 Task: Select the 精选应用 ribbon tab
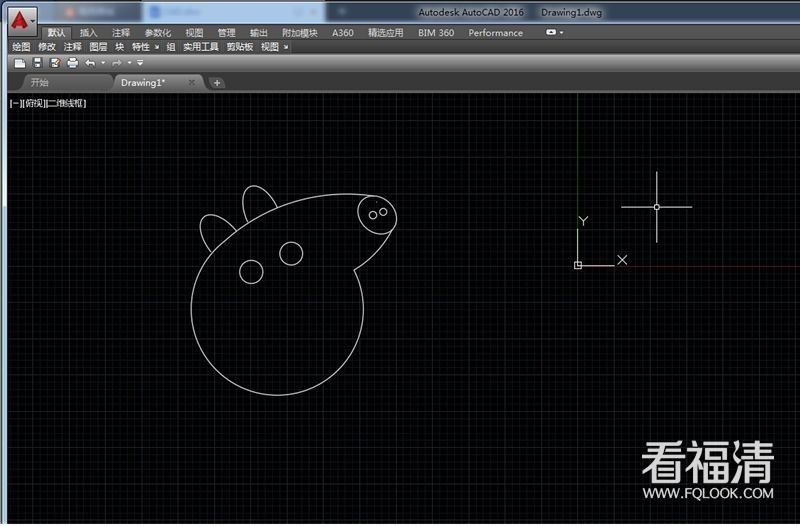click(386, 33)
